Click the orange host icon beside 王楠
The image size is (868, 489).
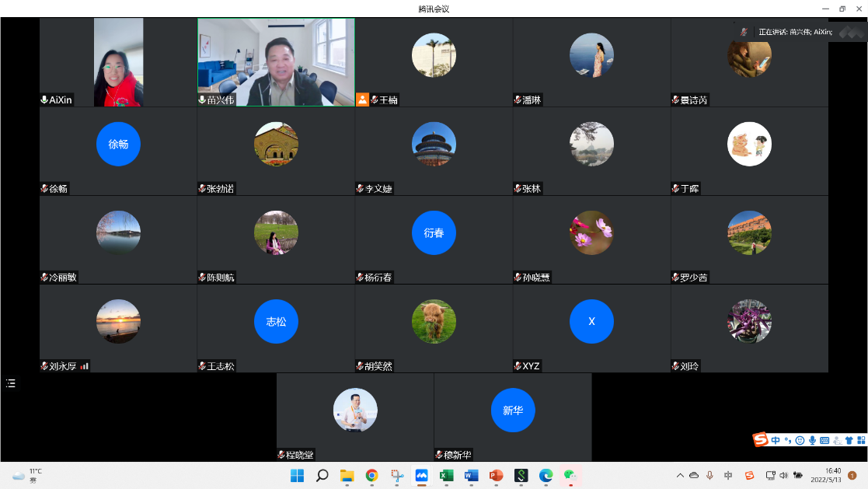coord(362,100)
